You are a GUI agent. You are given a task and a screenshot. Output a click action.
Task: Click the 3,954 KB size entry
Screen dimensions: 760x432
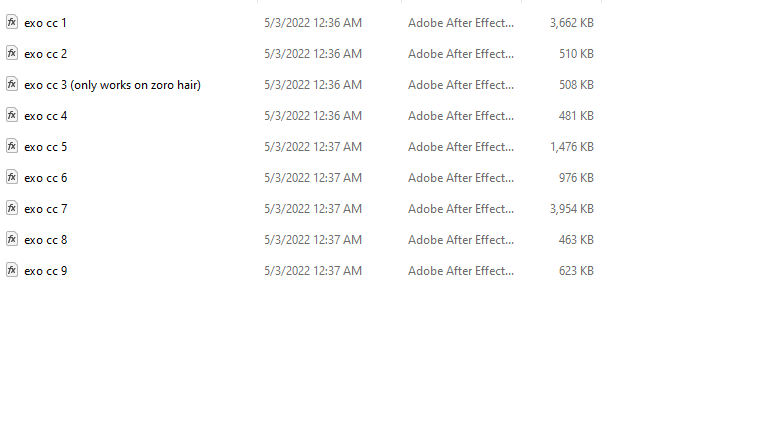click(x=571, y=209)
